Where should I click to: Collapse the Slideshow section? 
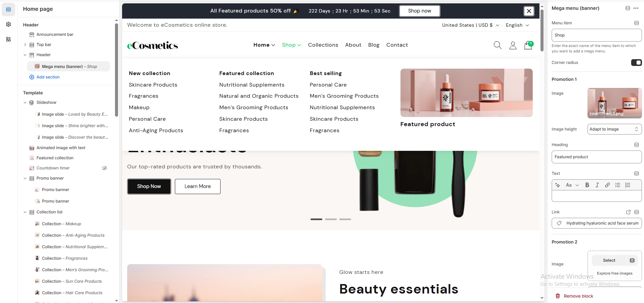click(25, 102)
